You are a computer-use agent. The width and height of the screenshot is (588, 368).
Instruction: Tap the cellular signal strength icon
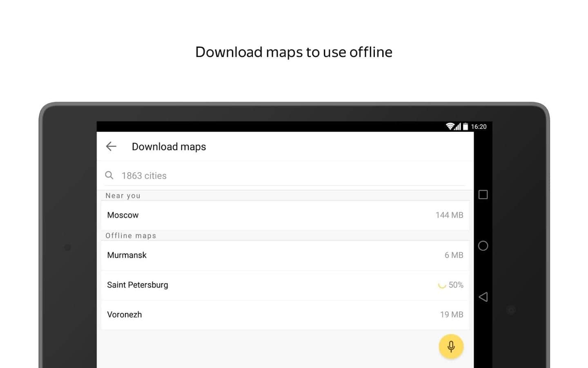point(458,127)
